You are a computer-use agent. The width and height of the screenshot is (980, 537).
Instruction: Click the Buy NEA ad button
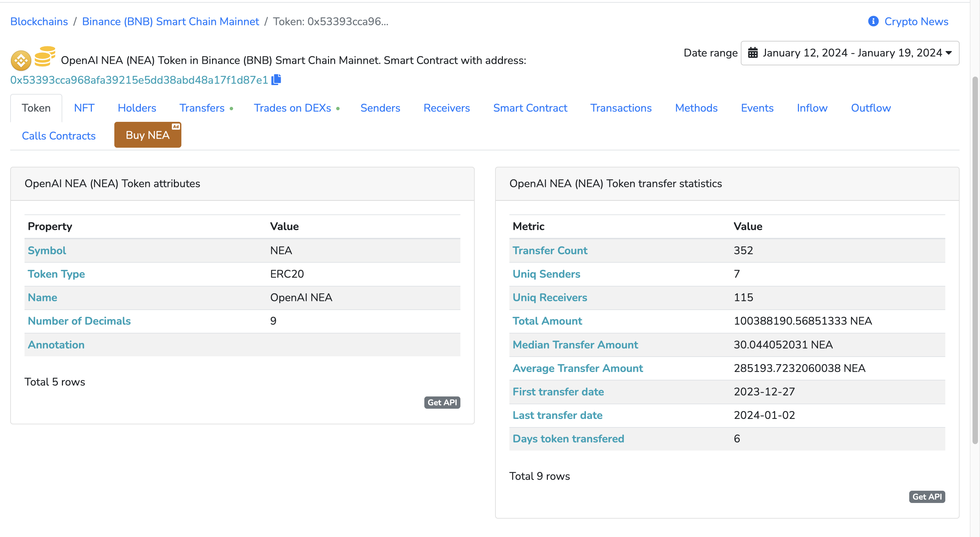[x=148, y=135]
